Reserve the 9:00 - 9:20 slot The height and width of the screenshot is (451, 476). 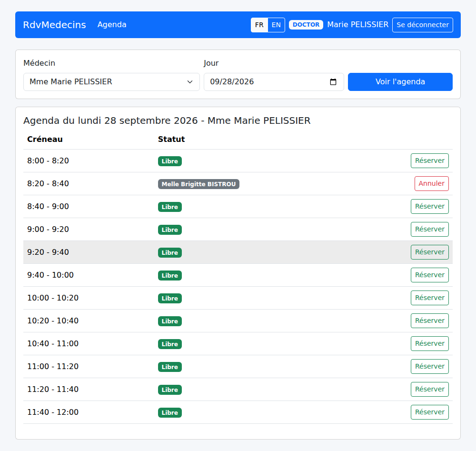[429, 229]
